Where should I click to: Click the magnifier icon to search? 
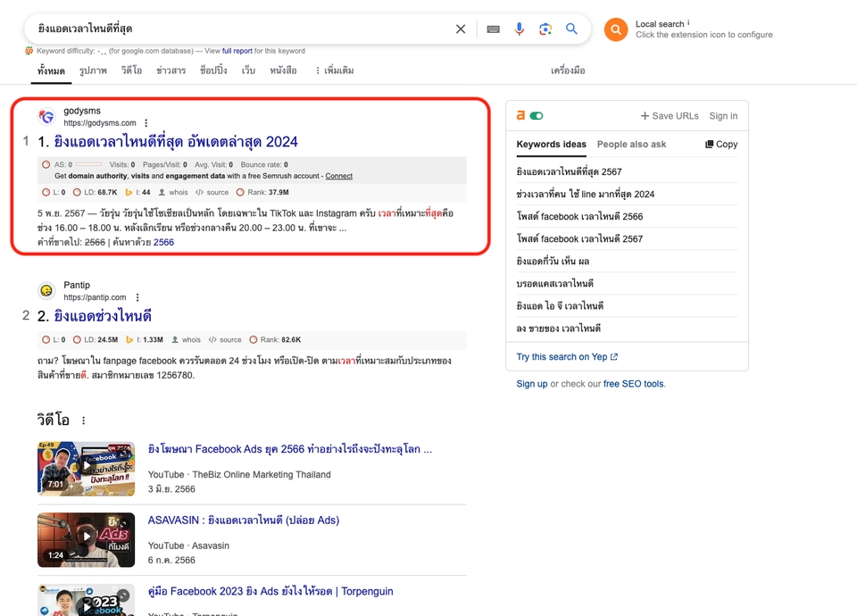pyautogui.click(x=571, y=29)
